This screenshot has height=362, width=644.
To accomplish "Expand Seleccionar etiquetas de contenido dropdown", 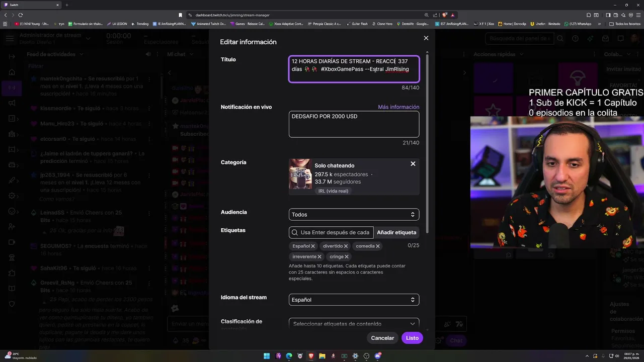I will [354, 324].
